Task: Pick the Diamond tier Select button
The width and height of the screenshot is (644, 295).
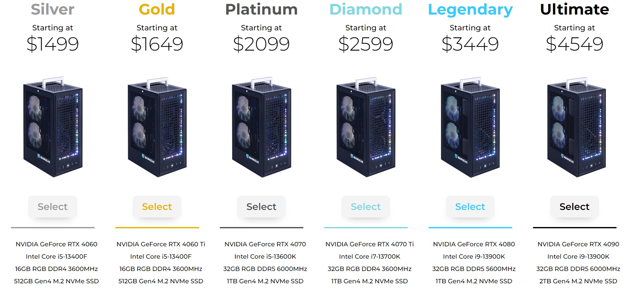Action: click(x=366, y=206)
